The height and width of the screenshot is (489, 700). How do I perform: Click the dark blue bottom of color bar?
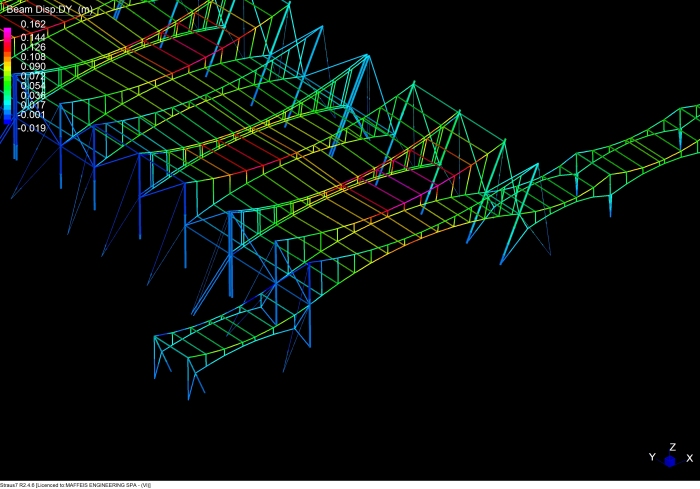coord(8,121)
